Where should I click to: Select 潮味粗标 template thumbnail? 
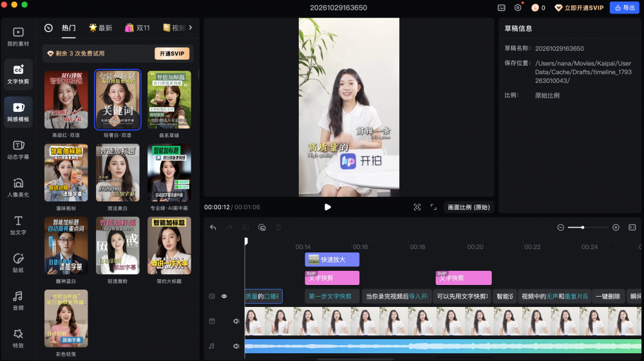click(66, 172)
